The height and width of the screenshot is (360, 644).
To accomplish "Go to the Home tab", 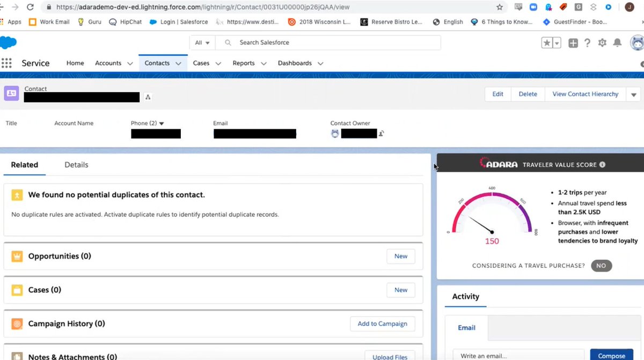I will click(x=75, y=63).
